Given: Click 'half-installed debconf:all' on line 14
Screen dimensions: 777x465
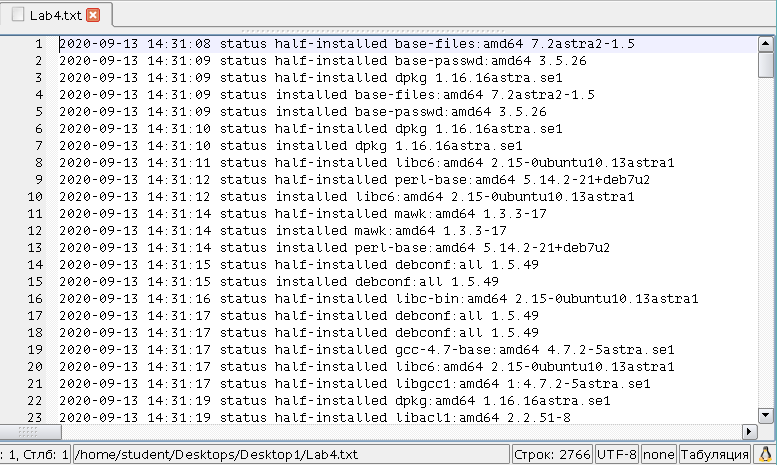Looking at the screenshot, I should pyautogui.click(x=379, y=265).
